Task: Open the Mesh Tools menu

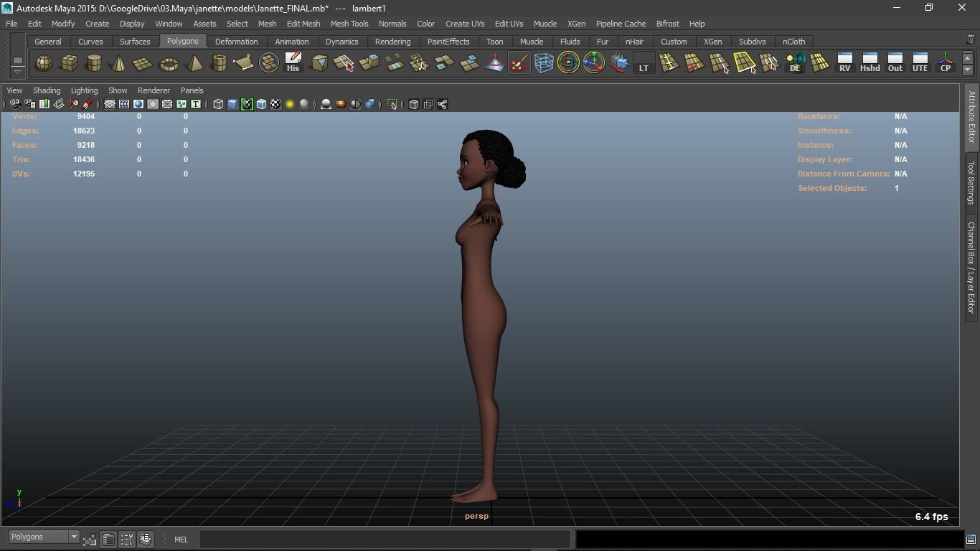Action: pos(349,24)
